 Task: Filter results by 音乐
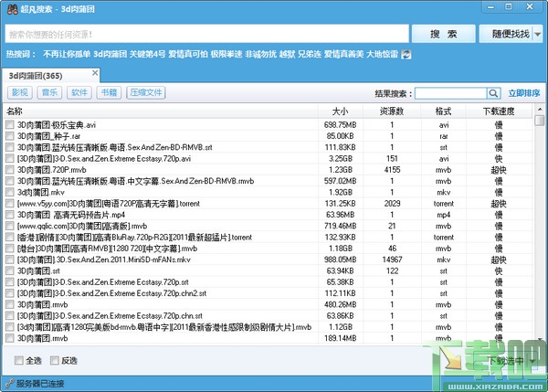point(49,92)
